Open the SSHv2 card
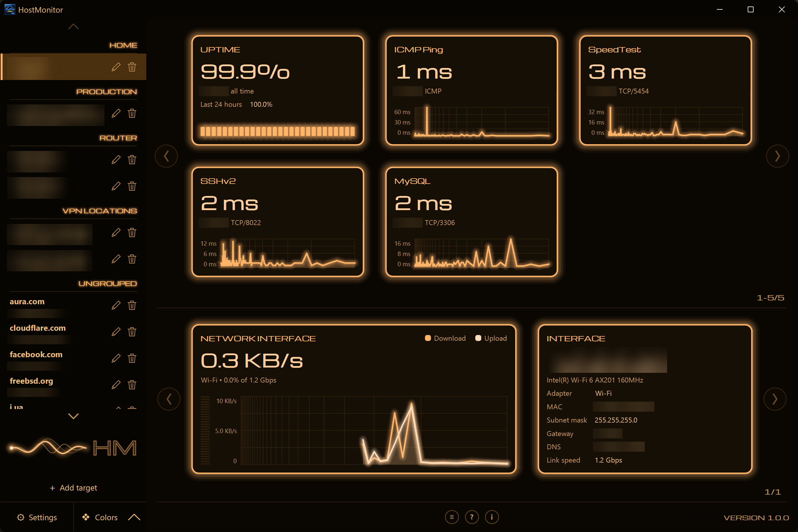 pos(277,222)
